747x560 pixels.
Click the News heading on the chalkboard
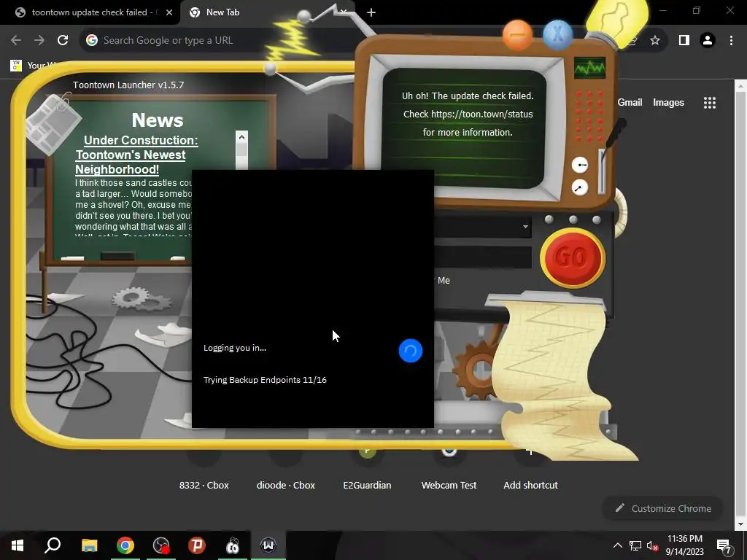point(158,120)
